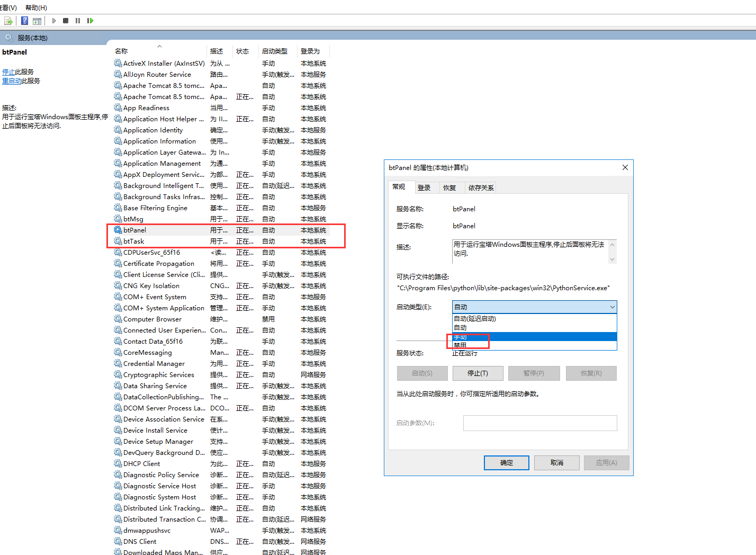This screenshot has height=555, width=756.
Task: Click the Export List toolbar icon
Action: click(x=8, y=21)
